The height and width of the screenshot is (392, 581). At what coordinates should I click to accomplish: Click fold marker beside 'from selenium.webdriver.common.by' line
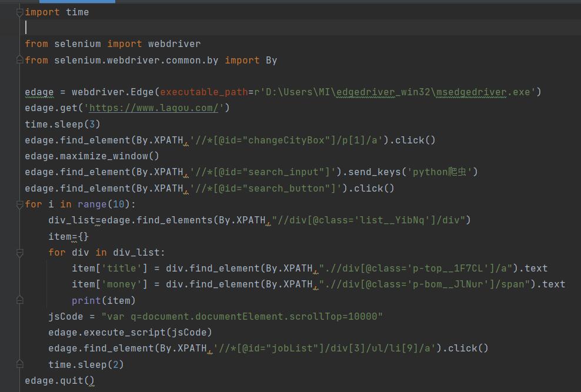[x=20, y=61]
